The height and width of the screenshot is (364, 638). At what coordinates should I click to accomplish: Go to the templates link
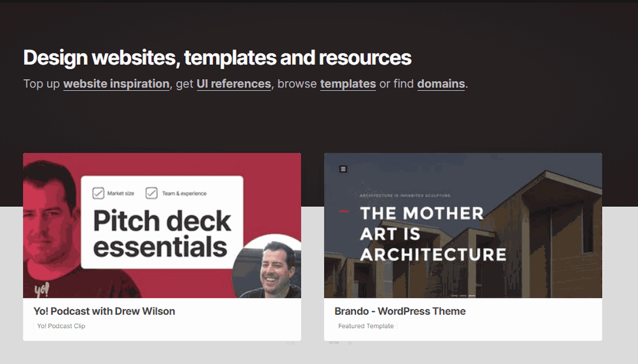pyautogui.click(x=348, y=84)
